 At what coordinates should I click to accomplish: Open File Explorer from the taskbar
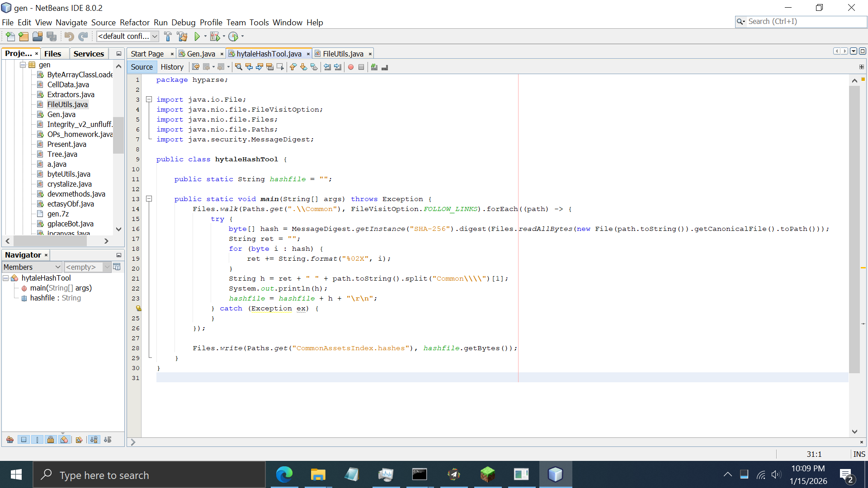click(318, 475)
